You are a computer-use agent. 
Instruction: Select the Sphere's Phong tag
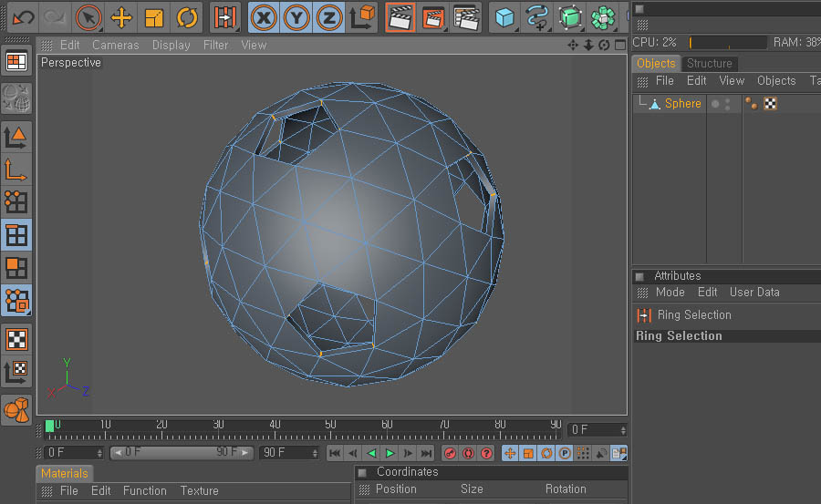(x=752, y=104)
